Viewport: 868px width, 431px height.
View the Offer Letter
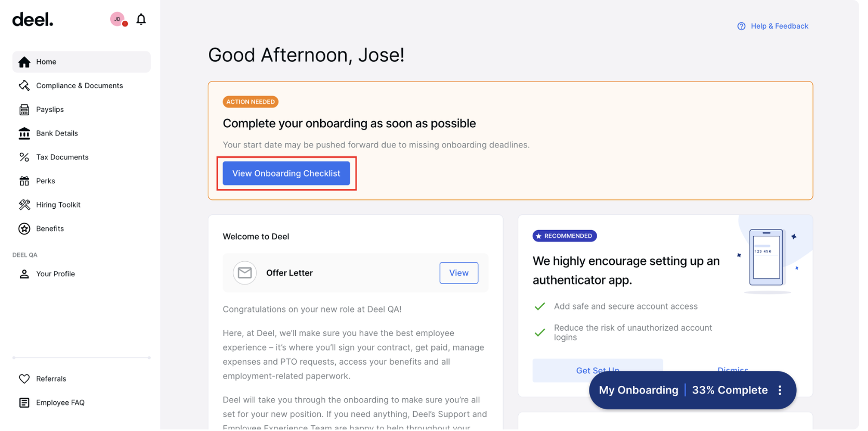(458, 273)
